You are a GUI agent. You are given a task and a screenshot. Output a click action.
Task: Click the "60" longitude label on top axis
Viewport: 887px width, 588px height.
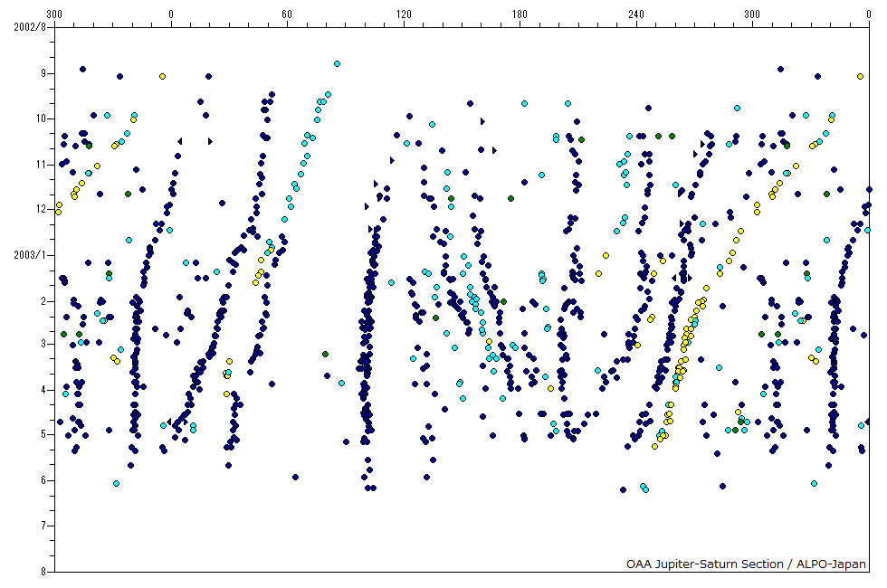tap(287, 14)
